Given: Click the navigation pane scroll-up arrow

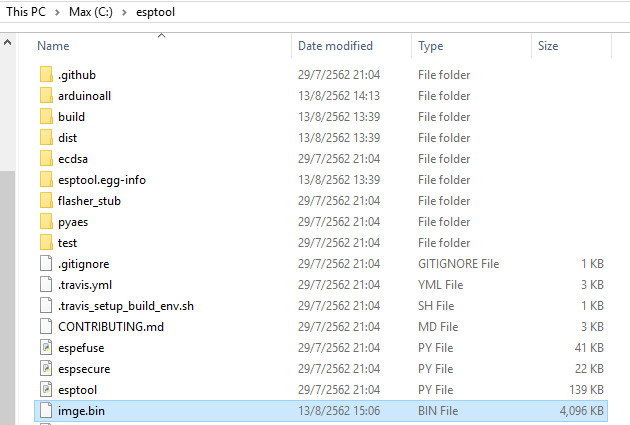Looking at the screenshot, I should 7,42.
